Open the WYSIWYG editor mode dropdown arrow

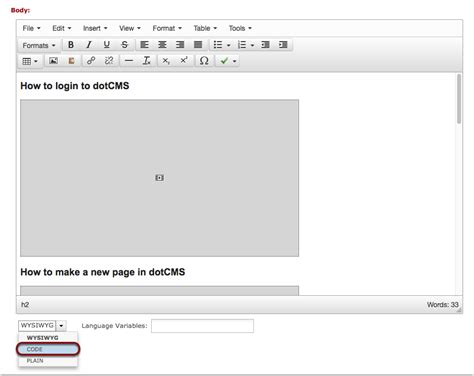(x=61, y=325)
